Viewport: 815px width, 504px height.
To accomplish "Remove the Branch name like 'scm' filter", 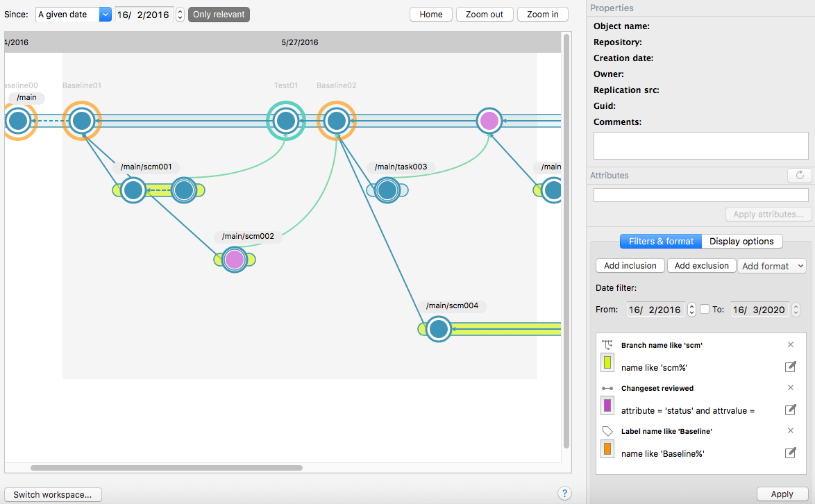I will [x=791, y=344].
